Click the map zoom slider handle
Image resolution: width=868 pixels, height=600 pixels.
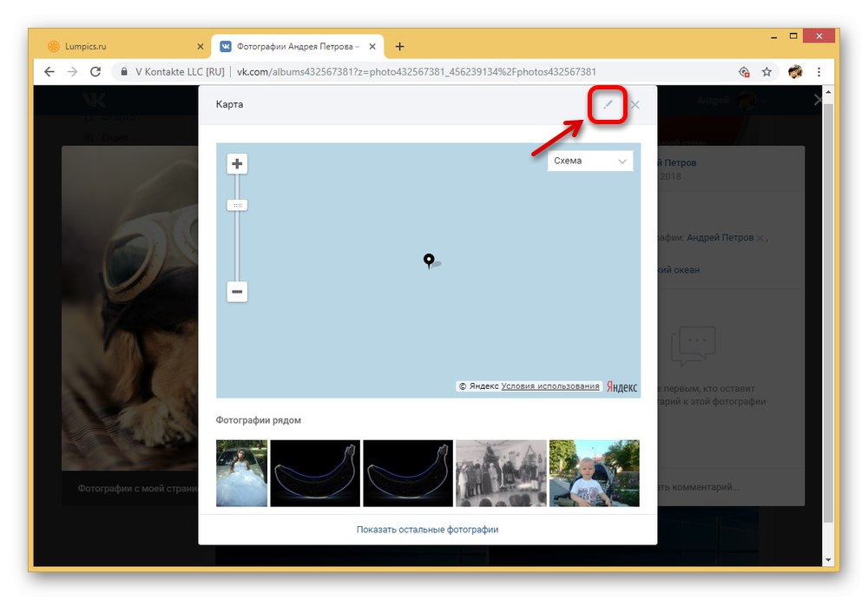click(x=237, y=205)
